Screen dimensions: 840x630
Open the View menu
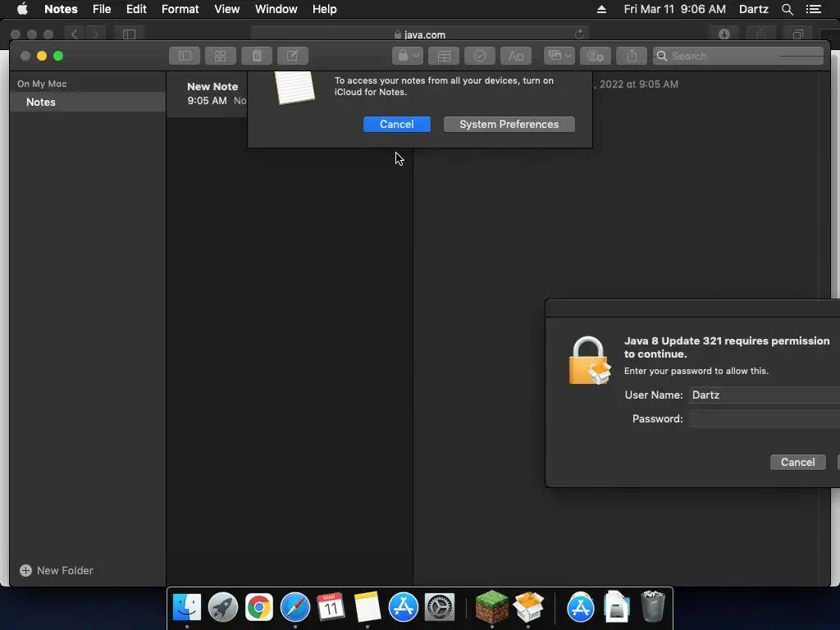(x=227, y=9)
